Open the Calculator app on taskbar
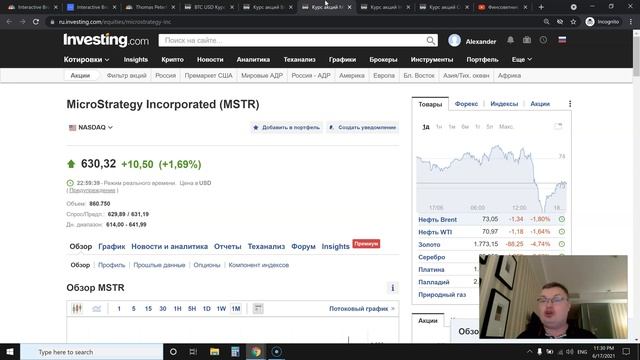 click(x=235, y=351)
